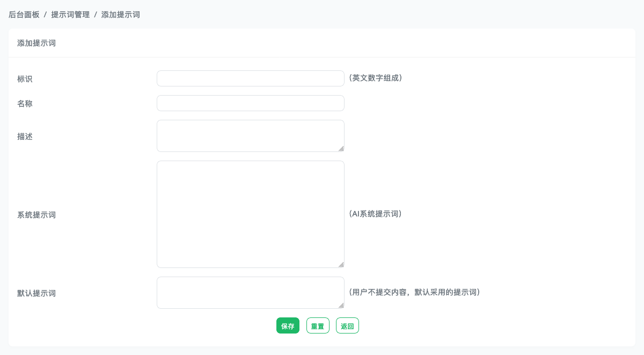The width and height of the screenshot is (644, 355).
Task: Click the 返回 back button
Action: click(347, 325)
